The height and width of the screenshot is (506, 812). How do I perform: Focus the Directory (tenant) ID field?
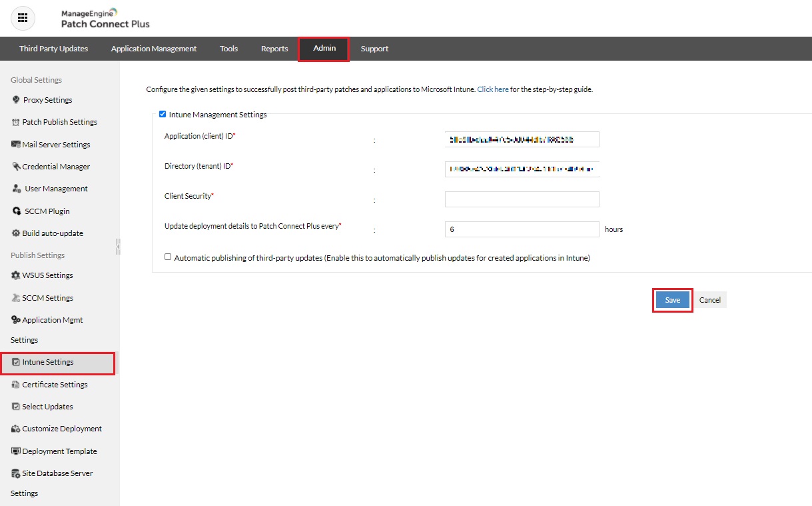[522, 169]
